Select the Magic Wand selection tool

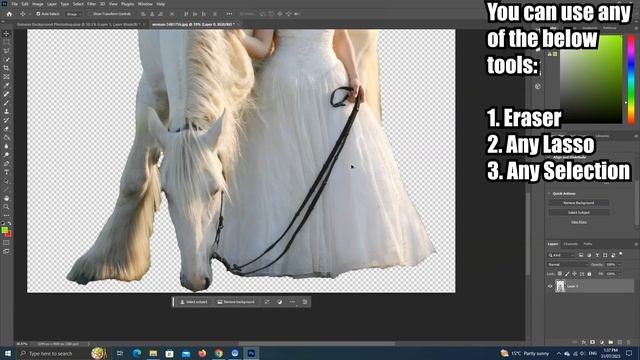click(x=6, y=60)
